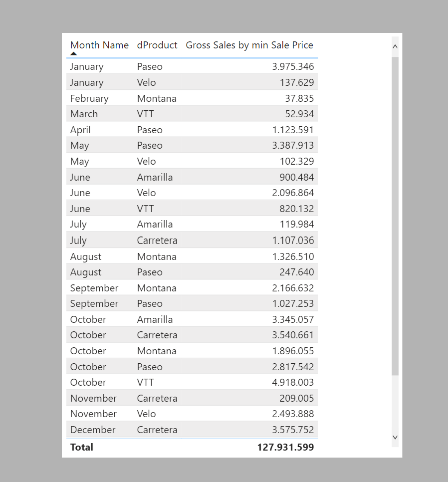Select the value 2.166.632
448x482 pixels.
tap(293, 288)
